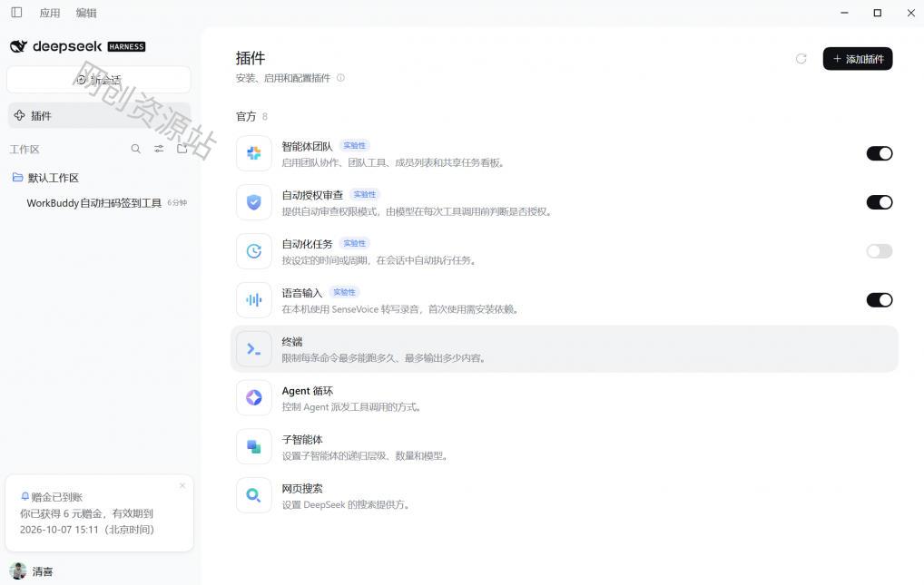
Task: Click the 语音输入 title text
Action: pyautogui.click(x=302, y=293)
